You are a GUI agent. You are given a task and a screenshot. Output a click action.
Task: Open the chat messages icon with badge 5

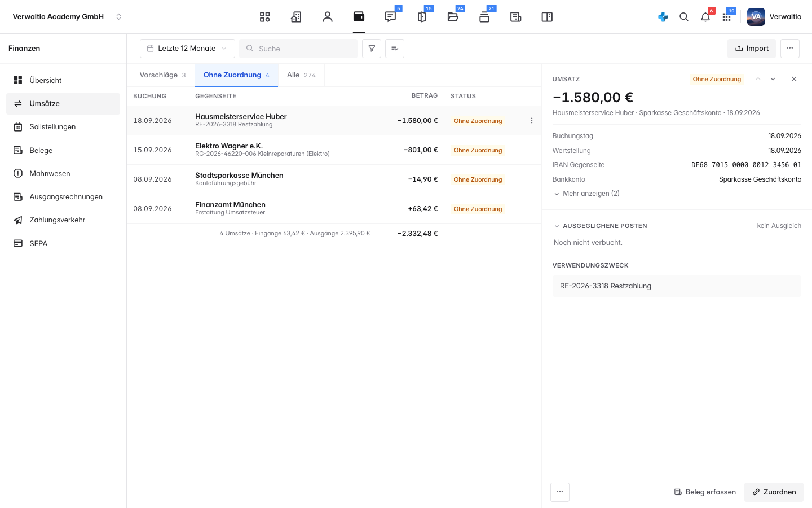pos(390,17)
